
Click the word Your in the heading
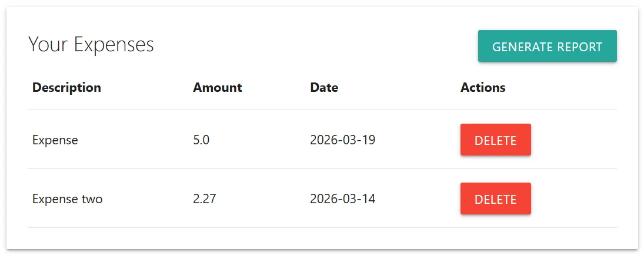(49, 44)
